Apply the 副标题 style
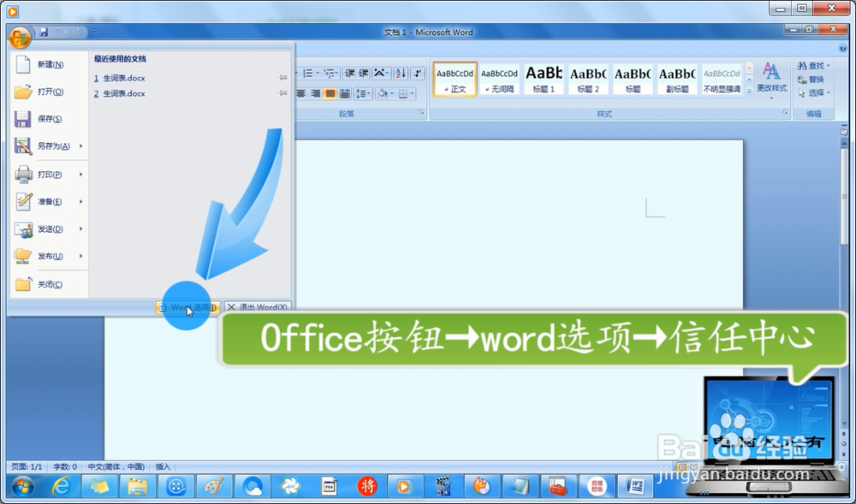 [677, 79]
